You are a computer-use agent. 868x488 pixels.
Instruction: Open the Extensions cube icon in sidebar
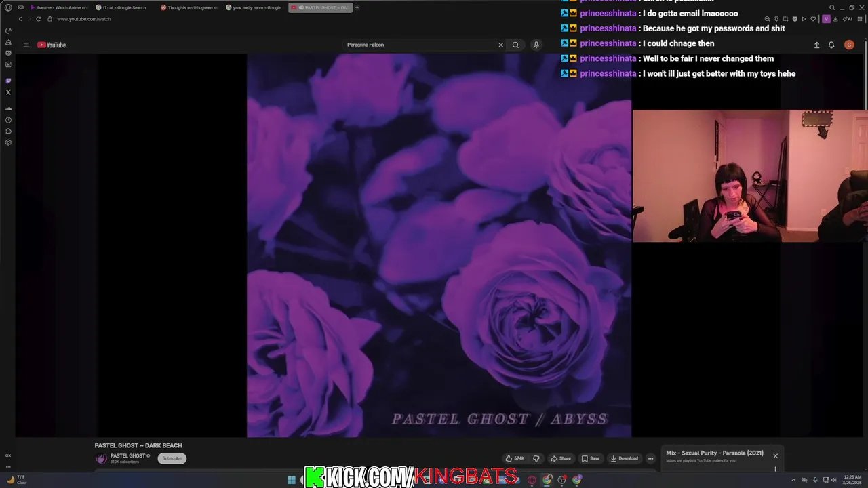tap(8, 131)
